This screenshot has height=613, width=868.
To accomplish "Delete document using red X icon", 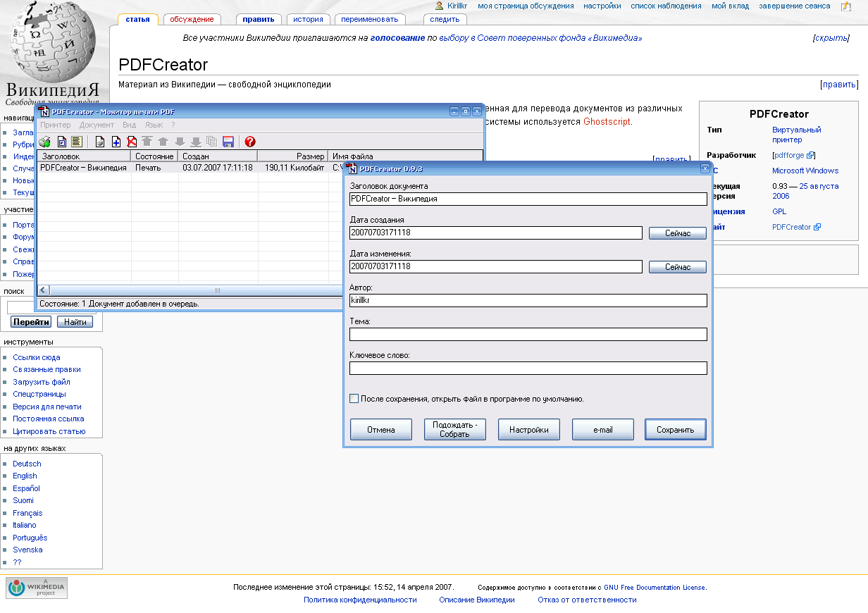I will click(132, 142).
